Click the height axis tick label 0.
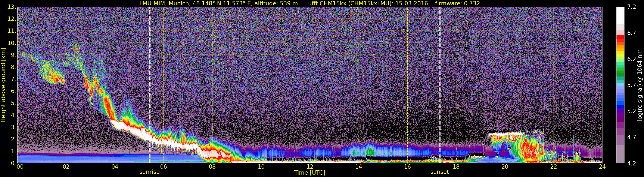The image size is (644, 177). (x=13, y=163)
